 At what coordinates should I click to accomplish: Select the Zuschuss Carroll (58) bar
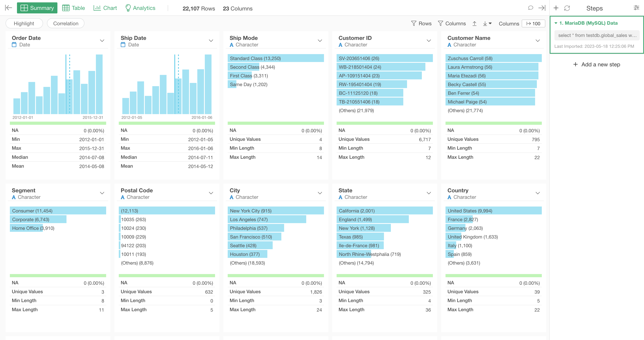pyautogui.click(x=493, y=58)
